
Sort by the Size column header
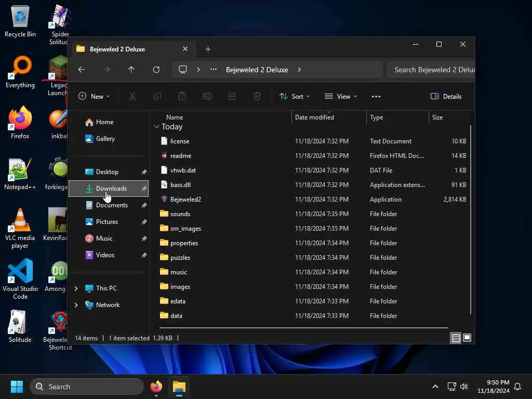[449, 117]
